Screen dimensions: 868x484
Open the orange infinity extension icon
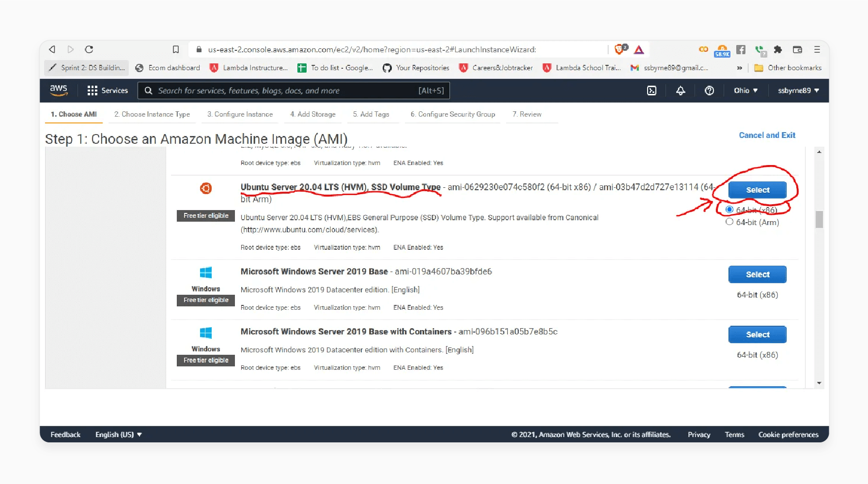tap(703, 49)
